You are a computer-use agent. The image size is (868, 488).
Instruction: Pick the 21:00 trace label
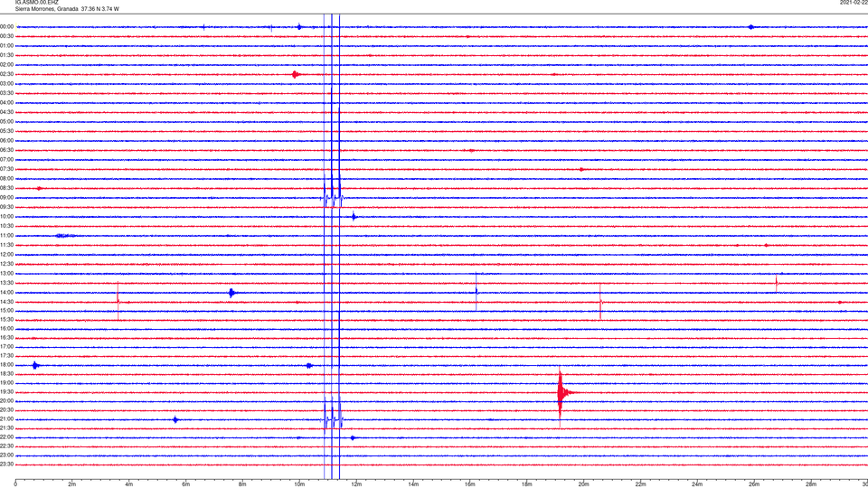click(6, 418)
